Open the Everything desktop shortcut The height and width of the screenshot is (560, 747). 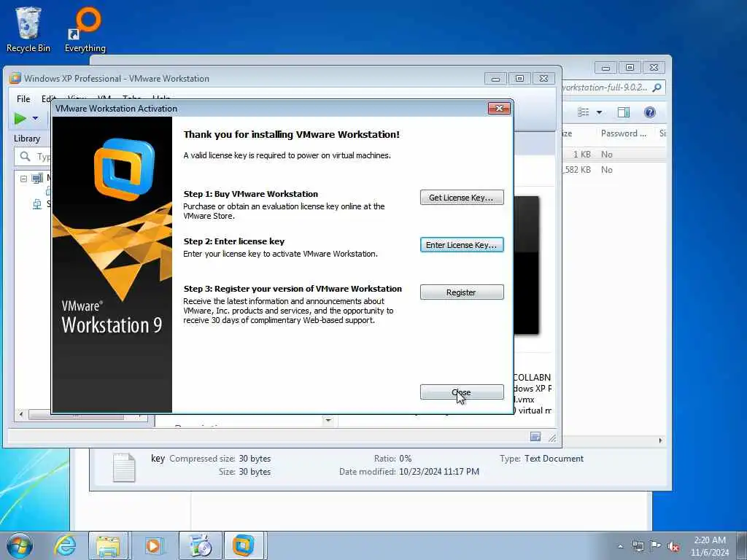(85, 28)
